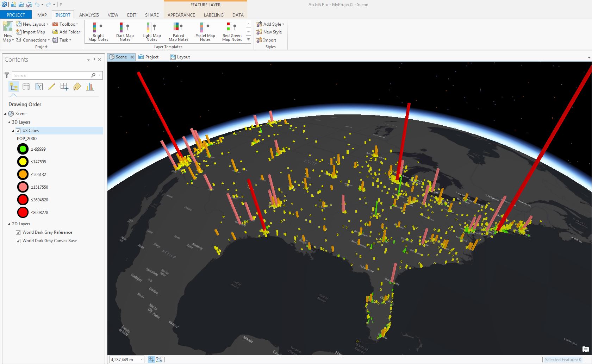Click Selected Features count in status bar

563,359
